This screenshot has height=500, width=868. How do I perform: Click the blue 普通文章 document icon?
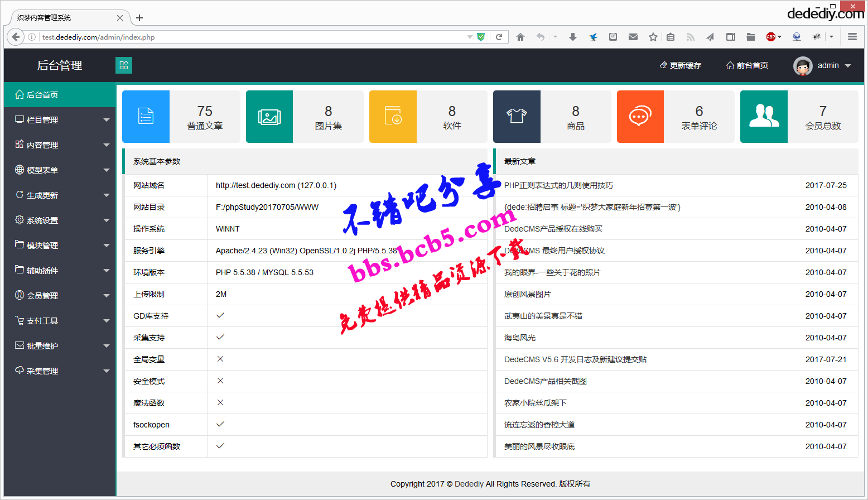tap(146, 117)
